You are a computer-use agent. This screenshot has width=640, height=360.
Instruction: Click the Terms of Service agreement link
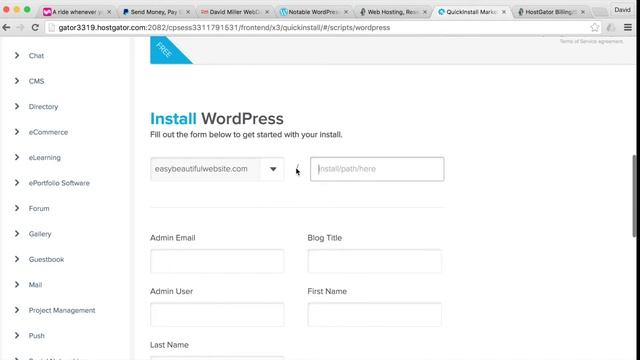tap(591, 41)
